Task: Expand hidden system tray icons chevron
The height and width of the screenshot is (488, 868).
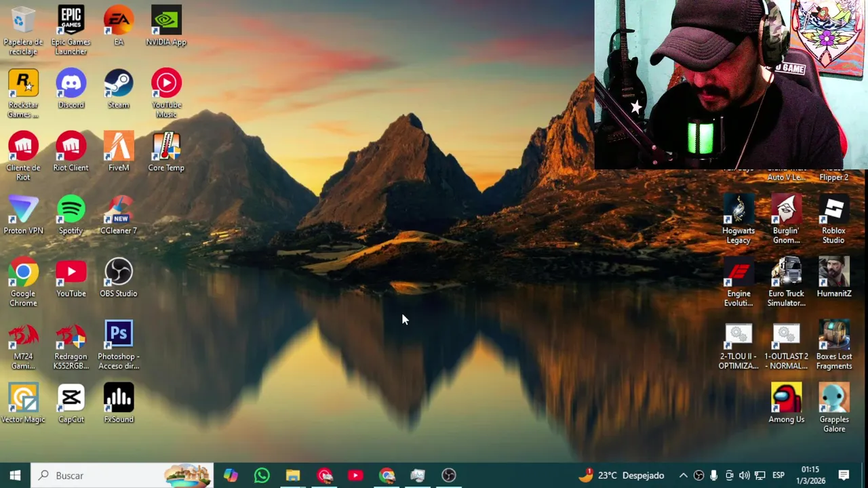Action: click(x=684, y=475)
